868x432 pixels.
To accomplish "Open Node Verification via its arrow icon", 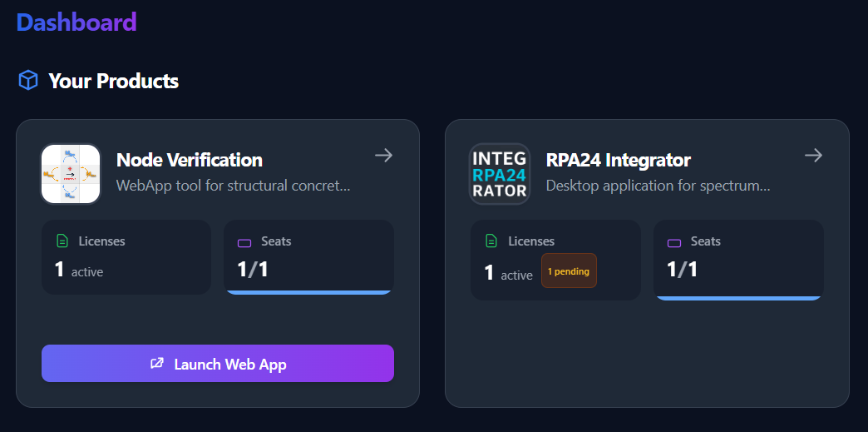I will tap(383, 156).
